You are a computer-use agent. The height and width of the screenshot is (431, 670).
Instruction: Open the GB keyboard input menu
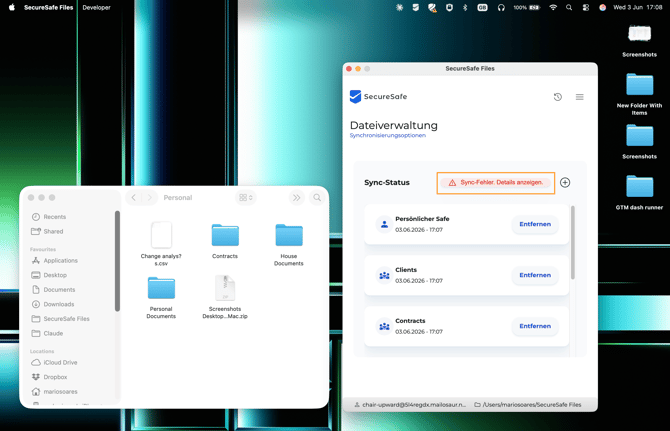tap(482, 7)
